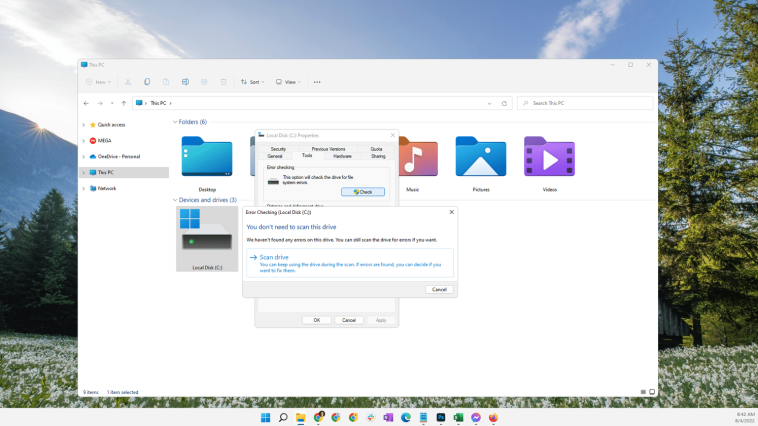
Task: Open the Windows Start button on taskbar
Action: 266,417
